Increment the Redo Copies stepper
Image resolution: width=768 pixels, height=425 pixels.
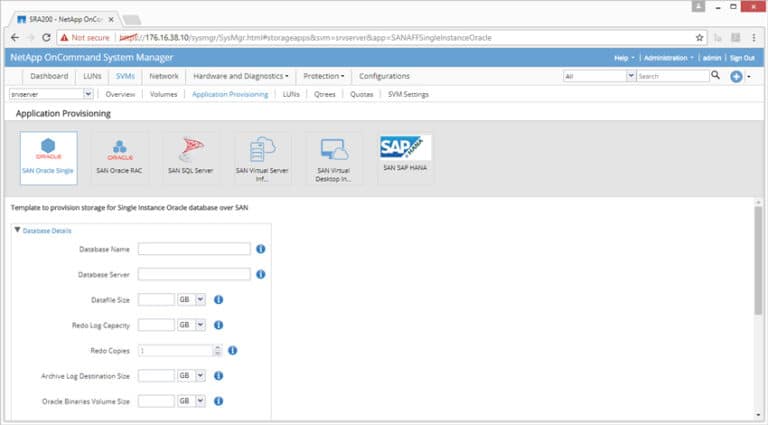[x=217, y=348]
